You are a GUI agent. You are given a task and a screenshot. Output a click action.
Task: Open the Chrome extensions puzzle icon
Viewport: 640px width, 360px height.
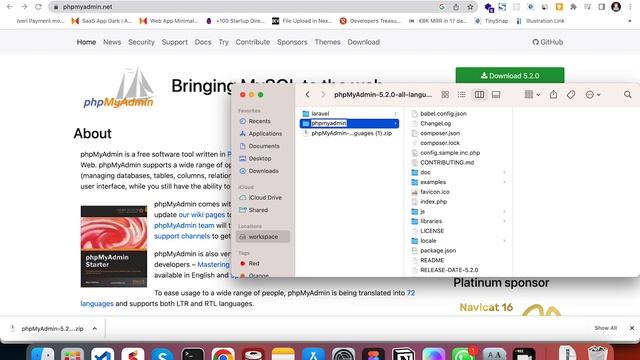pyautogui.click(x=573, y=7)
